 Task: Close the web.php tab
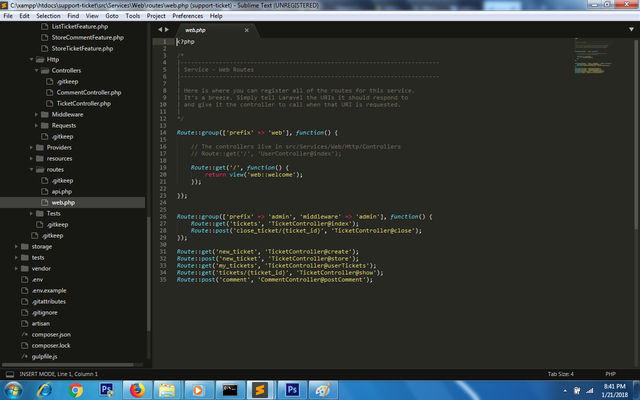pyautogui.click(x=247, y=30)
